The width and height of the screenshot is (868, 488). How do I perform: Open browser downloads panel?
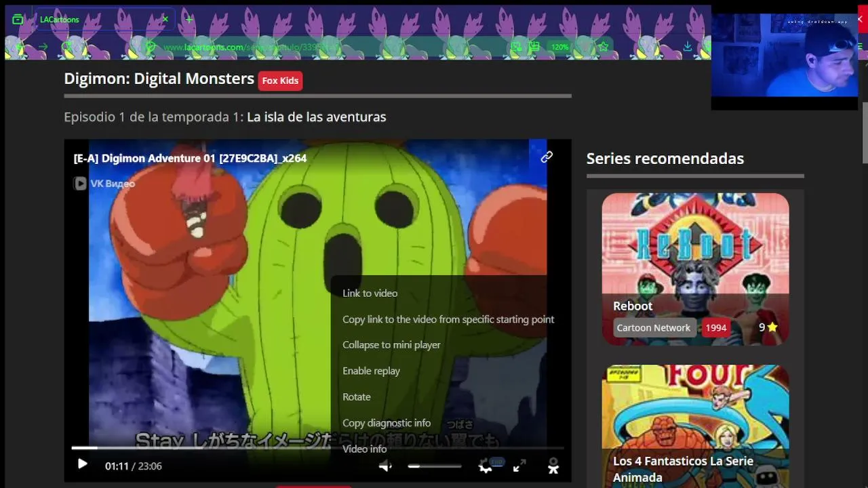(x=688, y=47)
